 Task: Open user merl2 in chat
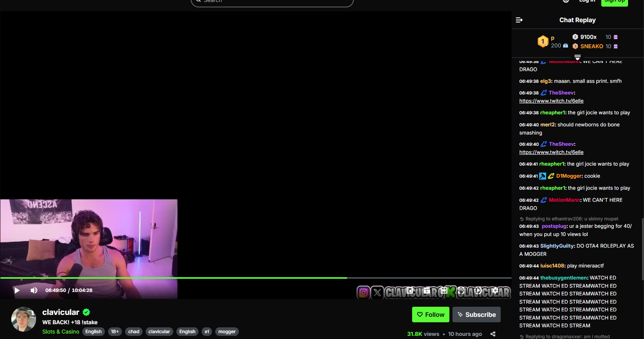(547, 125)
